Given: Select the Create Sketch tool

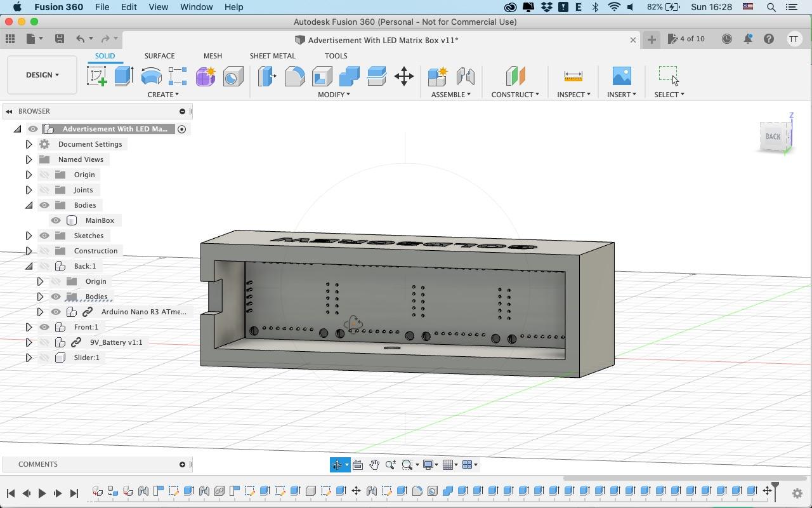Looking at the screenshot, I should (96, 76).
